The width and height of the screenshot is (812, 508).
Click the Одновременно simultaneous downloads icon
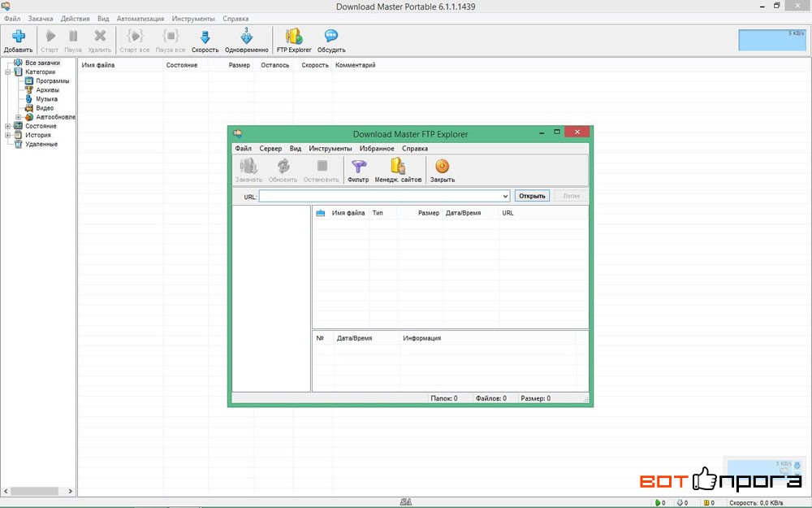(247, 36)
